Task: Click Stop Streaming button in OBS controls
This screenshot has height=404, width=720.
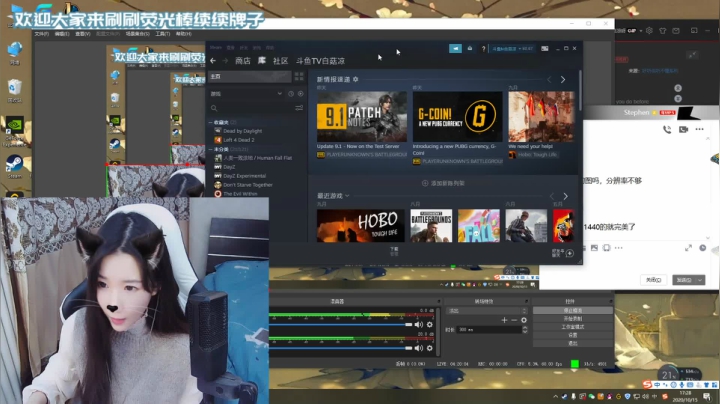Action: [x=573, y=311]
